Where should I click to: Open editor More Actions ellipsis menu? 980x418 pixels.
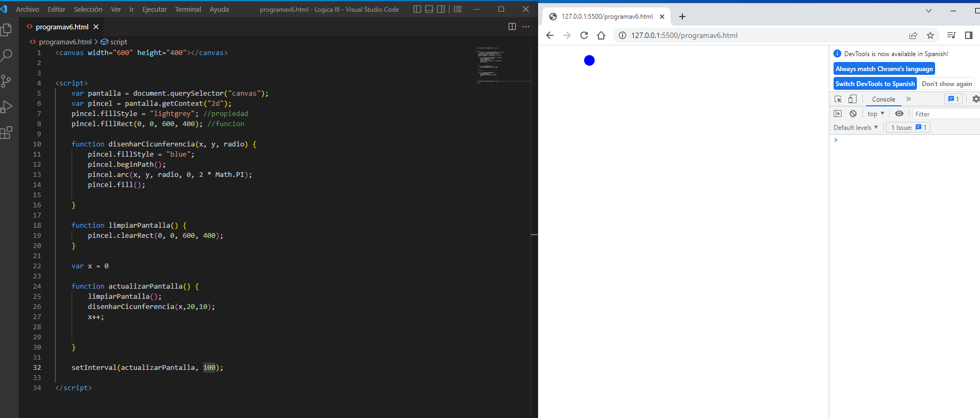(526, 27)
